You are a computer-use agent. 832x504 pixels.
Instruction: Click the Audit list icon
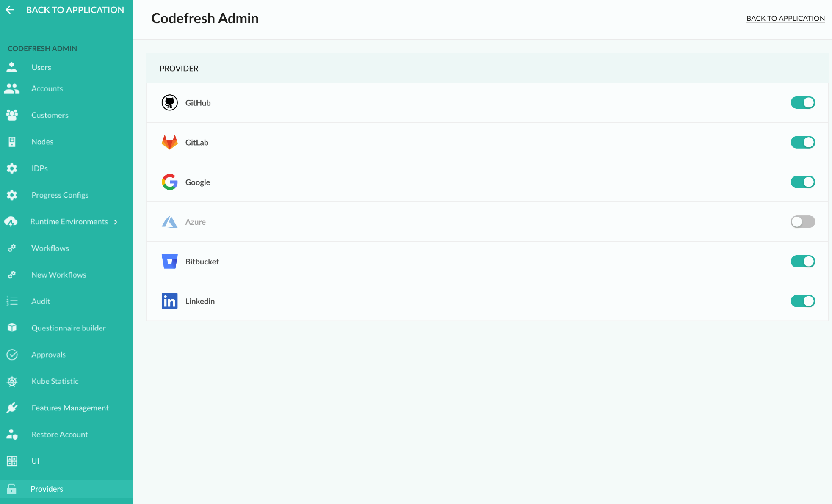(x=12, y=301)
